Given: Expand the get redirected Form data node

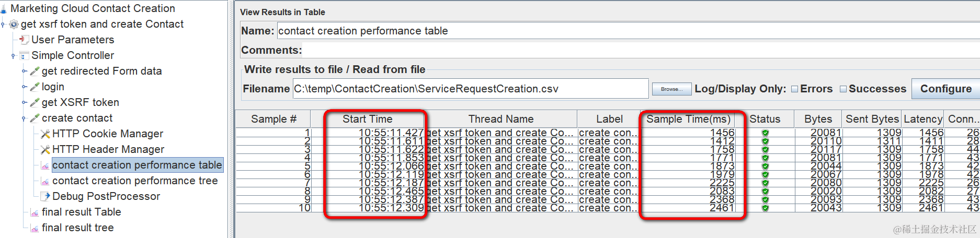Looking at the screenshot, I should pos(24,71).
